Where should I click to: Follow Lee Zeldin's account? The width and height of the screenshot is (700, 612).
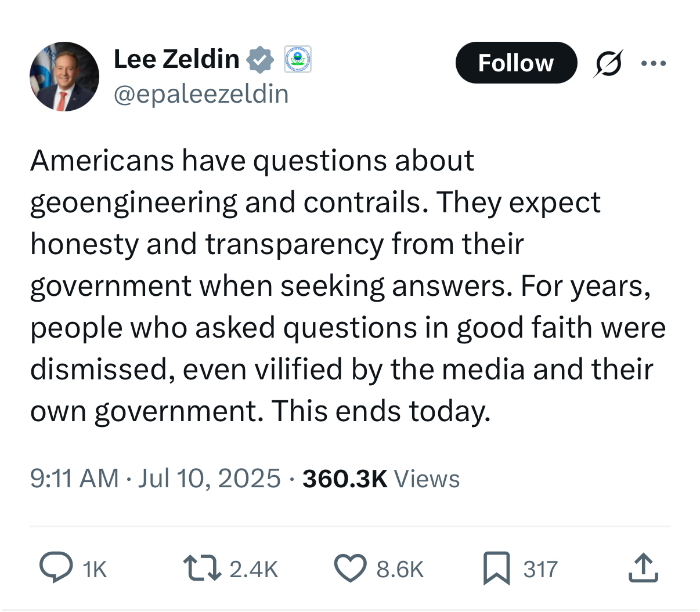point(516,63)
